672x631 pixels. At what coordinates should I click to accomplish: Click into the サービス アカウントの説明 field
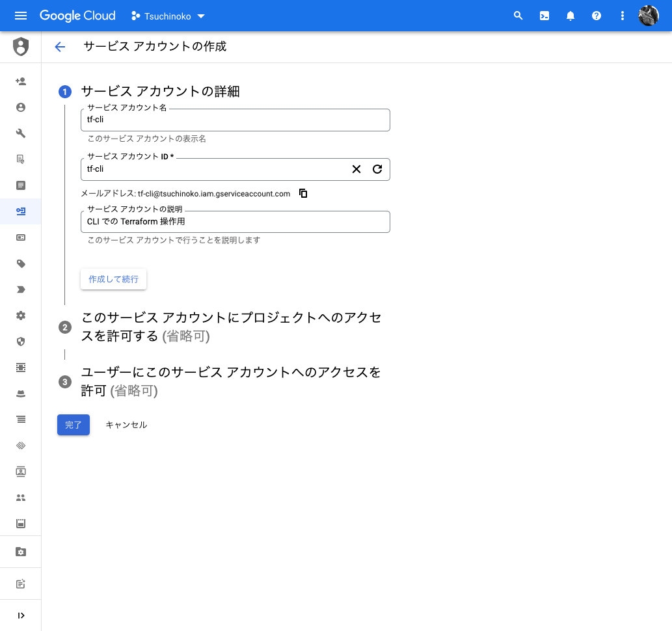235,222
